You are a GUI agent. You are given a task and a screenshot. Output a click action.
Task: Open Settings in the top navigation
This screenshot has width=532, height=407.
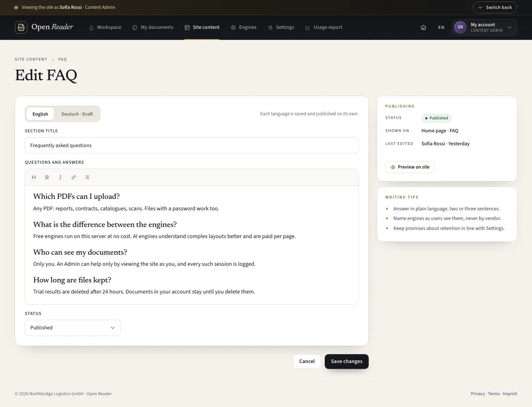click(x=281, y=27)
